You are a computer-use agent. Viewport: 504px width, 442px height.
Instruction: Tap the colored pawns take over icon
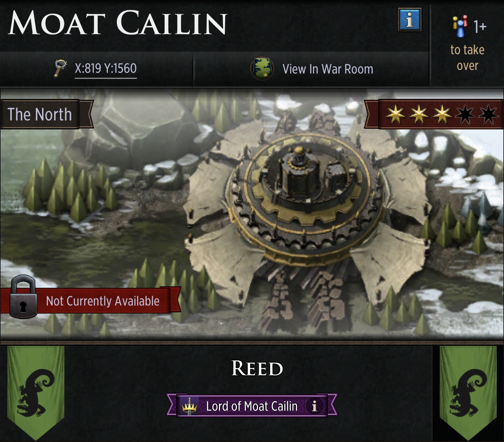coord(460,26)
